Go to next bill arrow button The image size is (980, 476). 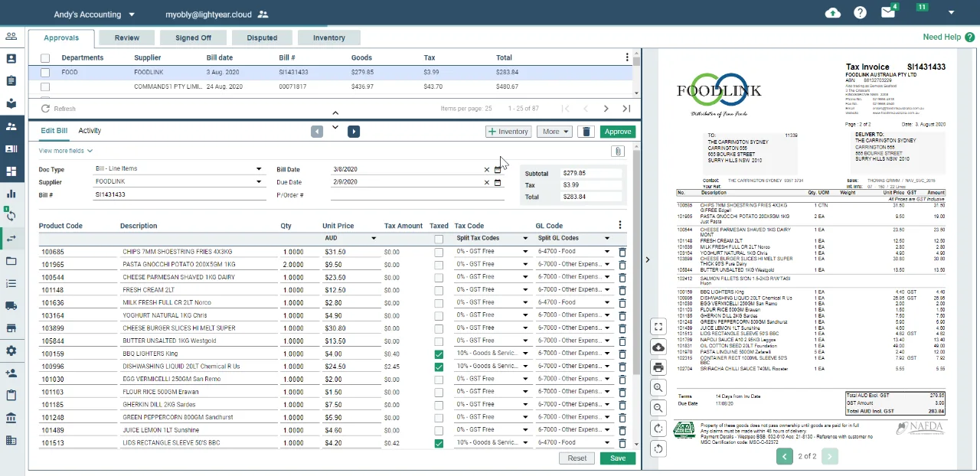[x=353, y=132]
